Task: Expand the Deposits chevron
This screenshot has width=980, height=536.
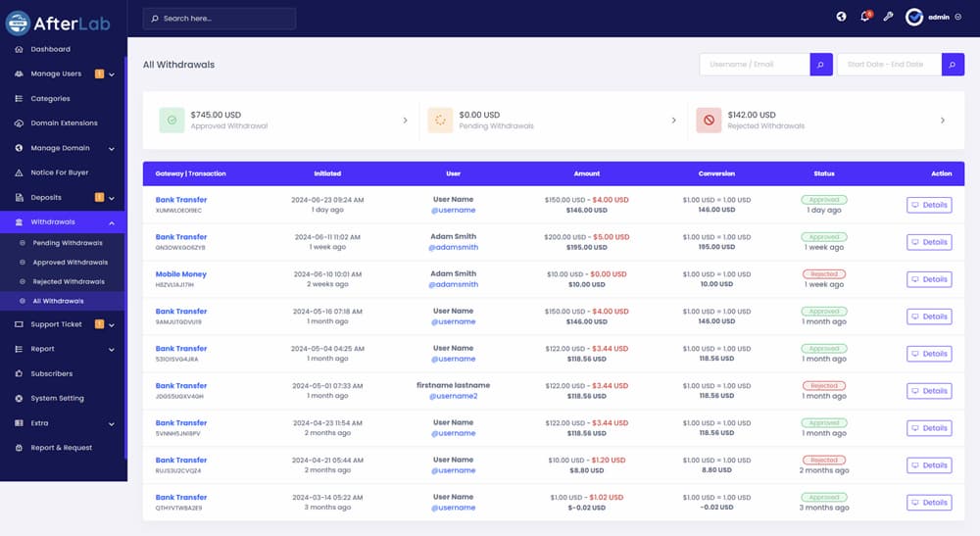Action: (x=112, y=198)
